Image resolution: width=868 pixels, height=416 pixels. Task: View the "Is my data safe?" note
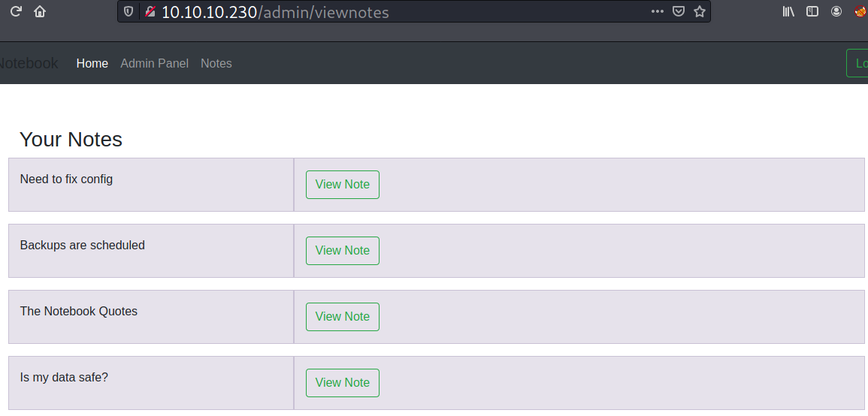(343, 383)
